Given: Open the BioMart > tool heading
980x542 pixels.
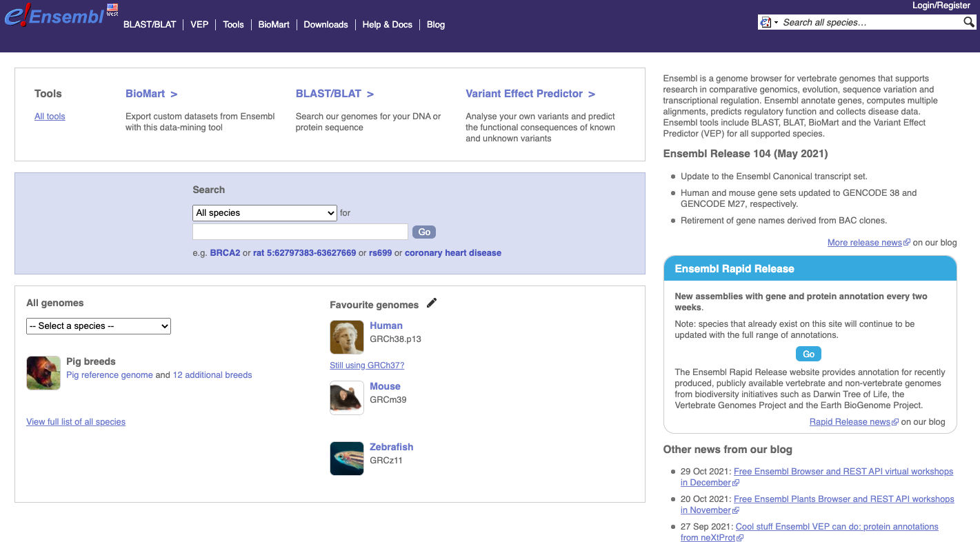Looking at the screenshot, I should click(x=151, y=94).
